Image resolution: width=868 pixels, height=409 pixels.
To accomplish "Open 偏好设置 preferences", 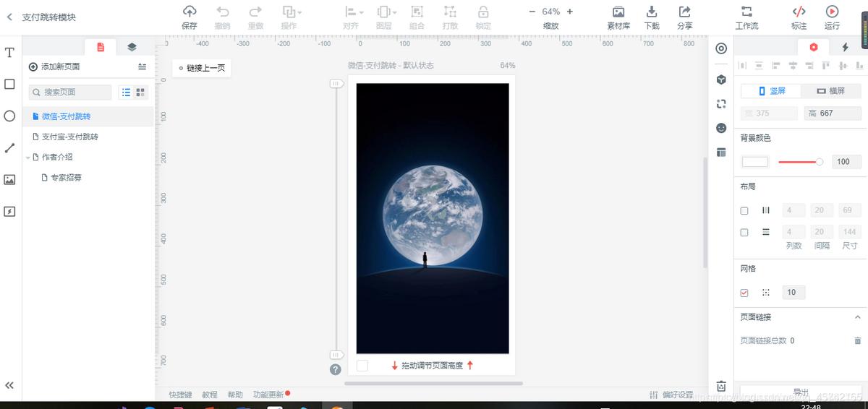I will pos(671,395).
